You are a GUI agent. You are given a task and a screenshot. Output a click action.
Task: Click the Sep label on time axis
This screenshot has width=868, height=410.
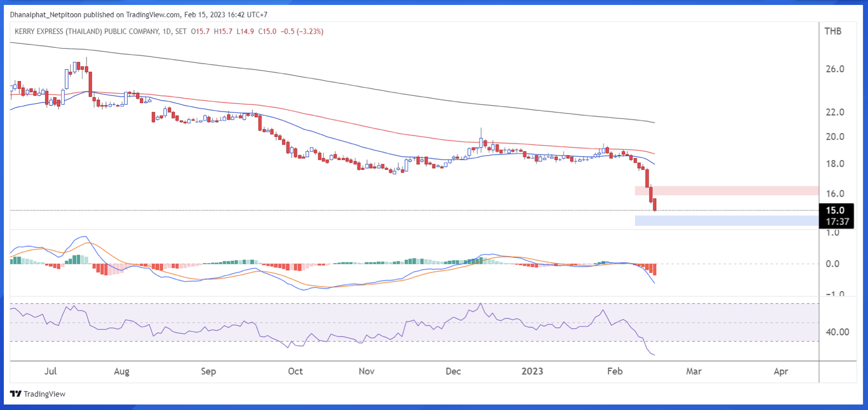tap(208, 372)
